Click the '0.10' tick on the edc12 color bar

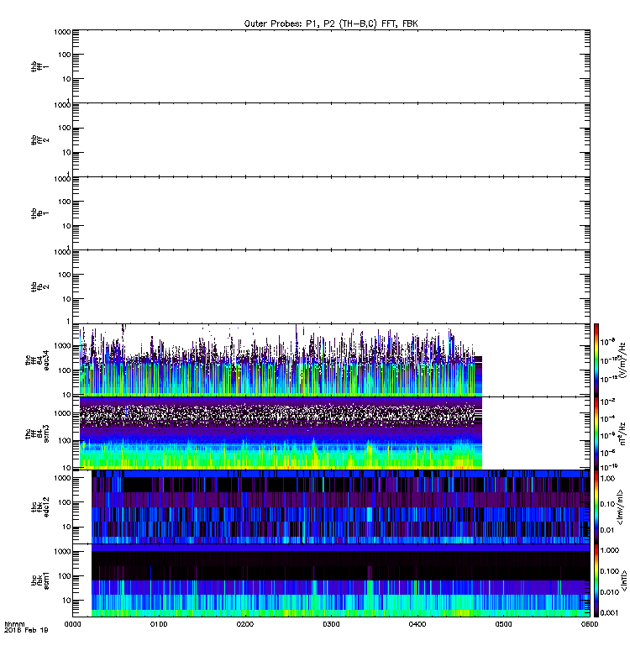pyautogui.click(x=607, y=503)
